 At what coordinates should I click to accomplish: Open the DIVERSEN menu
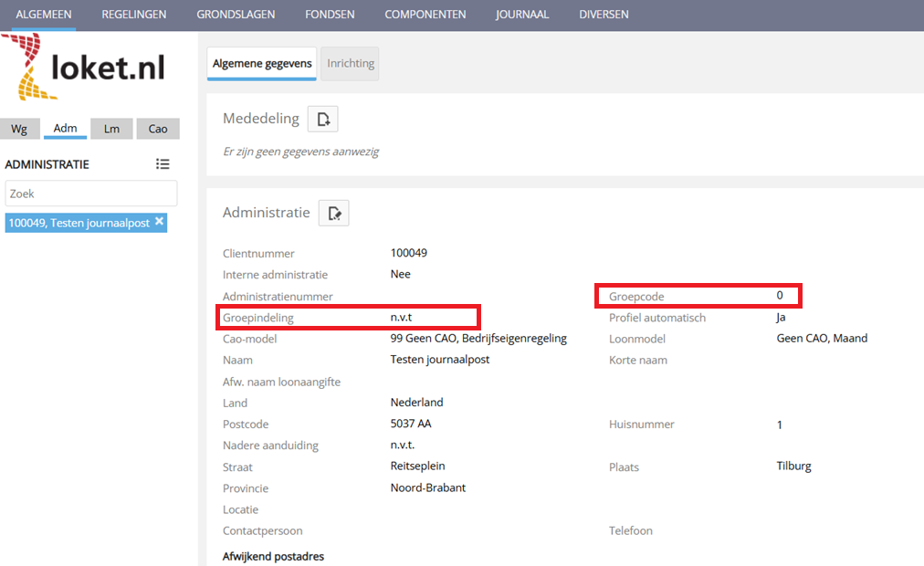click(x=604, y=15)
